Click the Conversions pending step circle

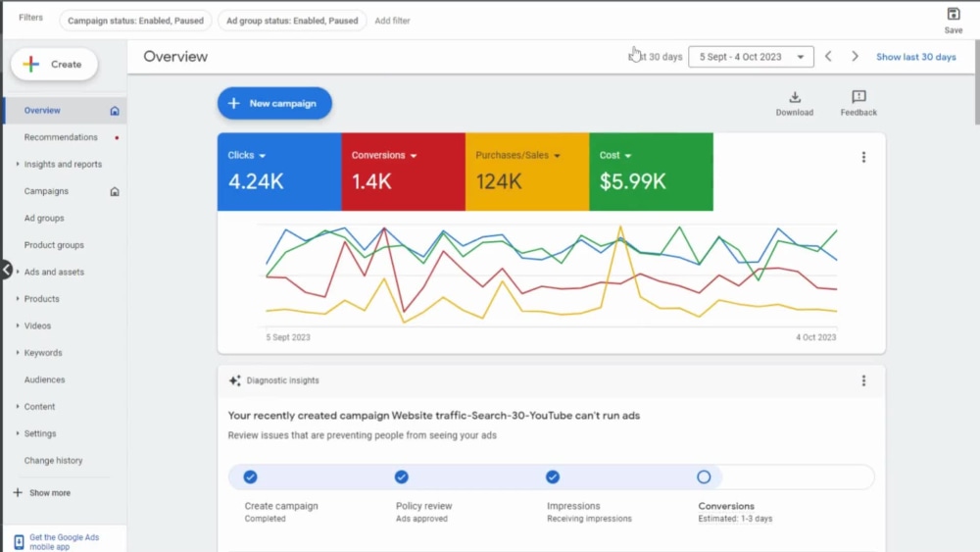704,477
